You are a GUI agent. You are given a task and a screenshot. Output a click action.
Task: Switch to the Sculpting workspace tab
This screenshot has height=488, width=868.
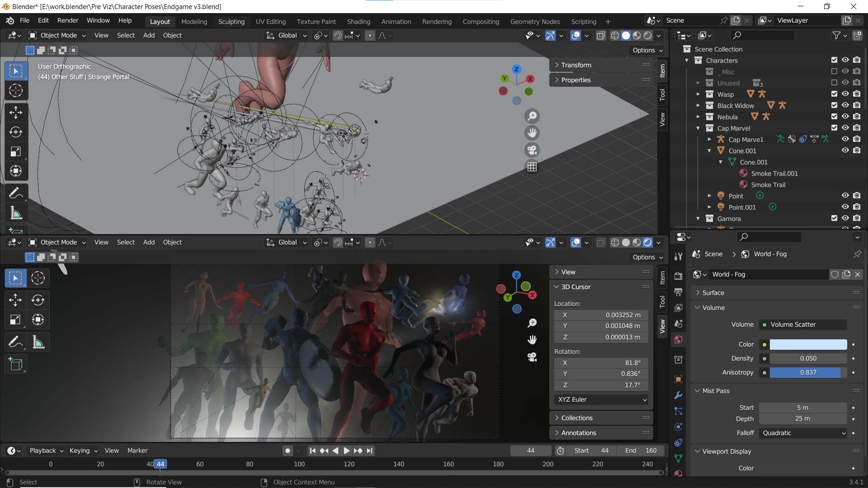click(231, 22)
